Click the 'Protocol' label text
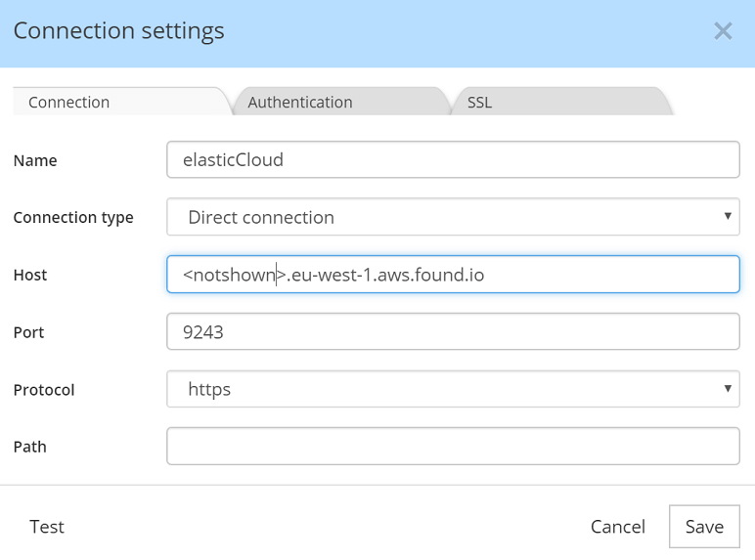This screenshot has width=755, height=560. [44, 390]
